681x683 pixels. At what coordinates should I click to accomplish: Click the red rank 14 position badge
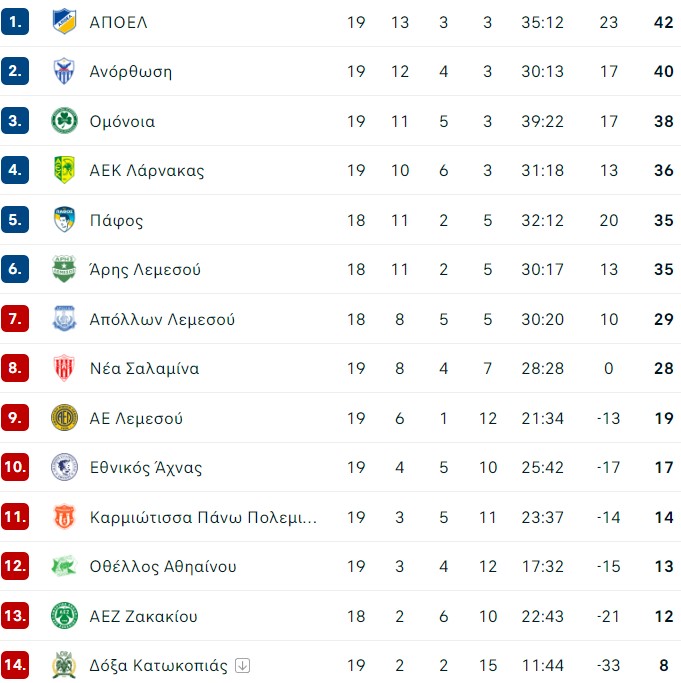coord(15,665)
